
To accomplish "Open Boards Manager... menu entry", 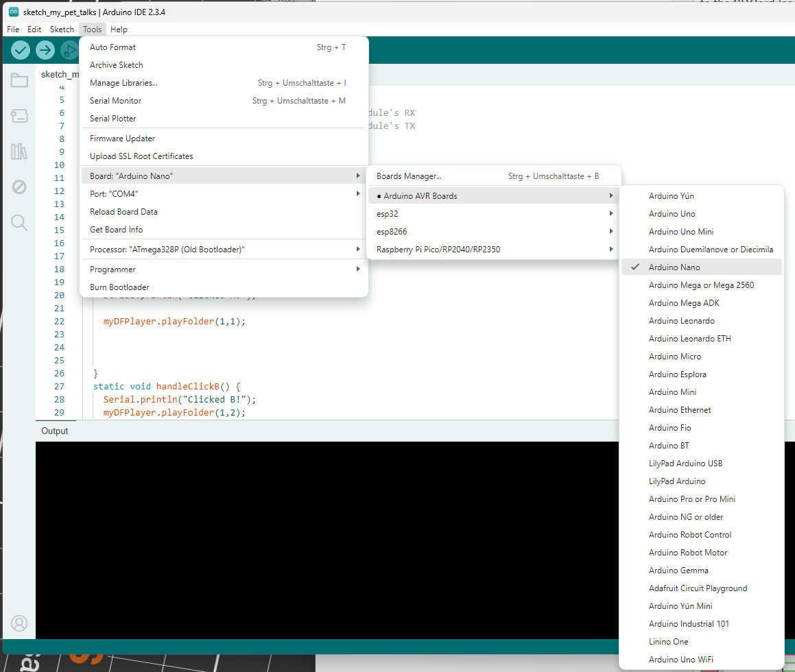I will tap(409, 176).
